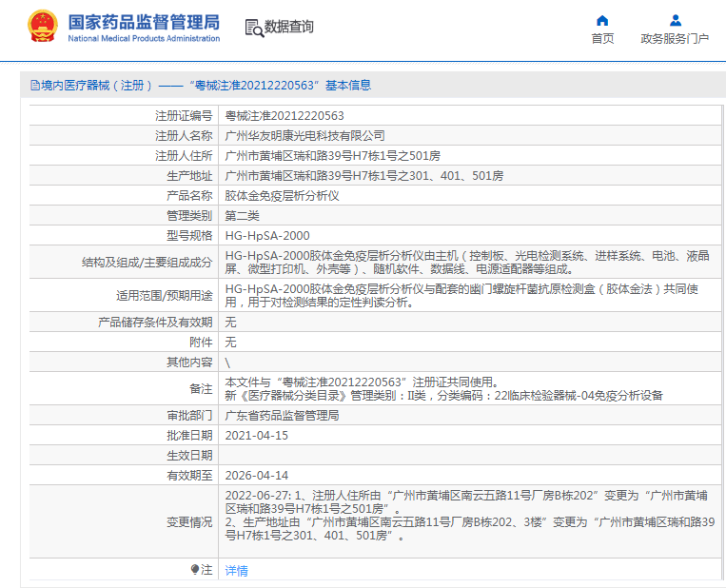Image resolution: width=726 pixels, height=588 pixels.
Task: Go to 首页 text link
Action: (602, 39)
